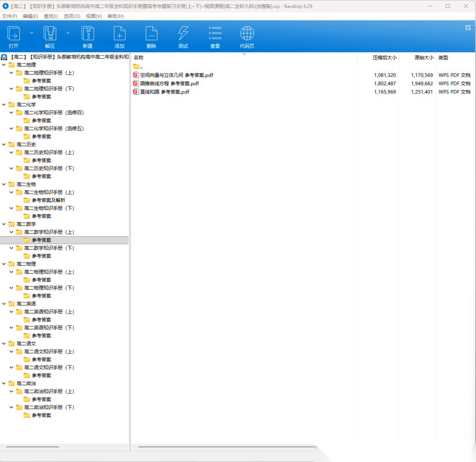Open the dropdown arrow beside 打开

click(31, 33)
